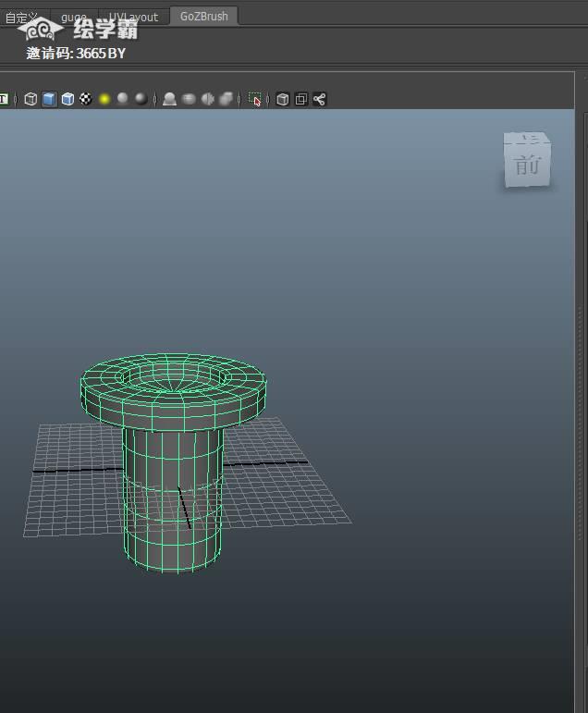Image resolution: width=588 pixels, height=713 pixels.
Task: Toggle X-ray joints icon
Action: 319,99
